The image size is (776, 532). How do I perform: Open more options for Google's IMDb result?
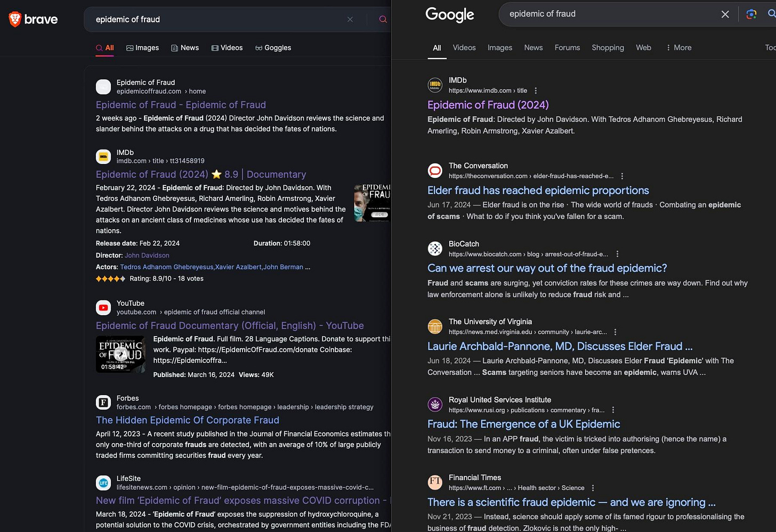(x=536, y=91)
